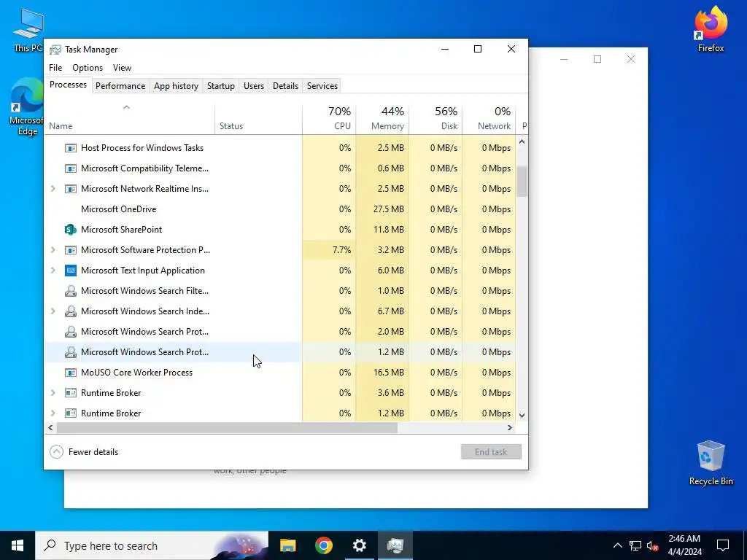Select the 27.5 MB memory value
The image size is (747, 560).
[x=382, y=209]
